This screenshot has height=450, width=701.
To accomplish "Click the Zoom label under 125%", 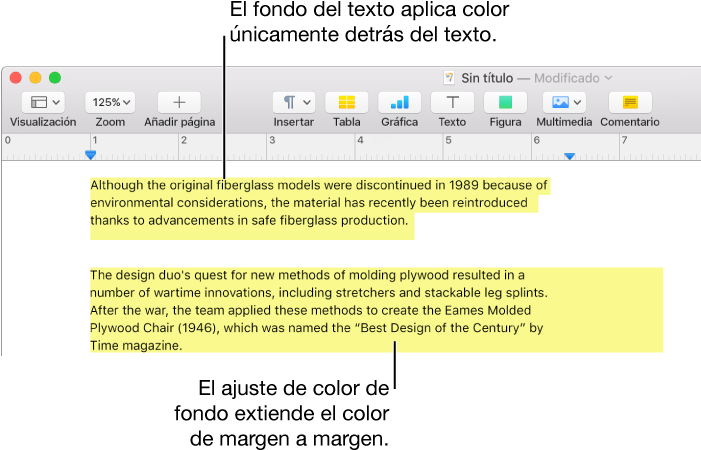I will (x=110, y=122).
